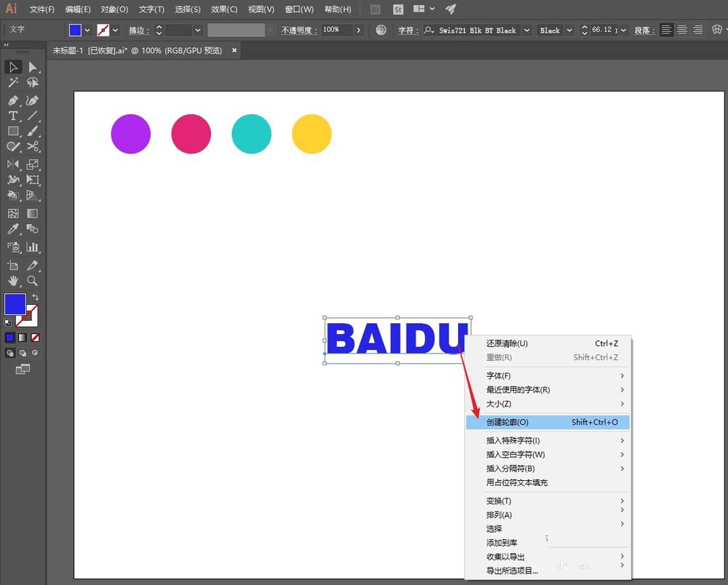The height and width of the screenshot is (585, 728).
Task: Reset to default fill and stroke
Action: click(x=7, y=322)
